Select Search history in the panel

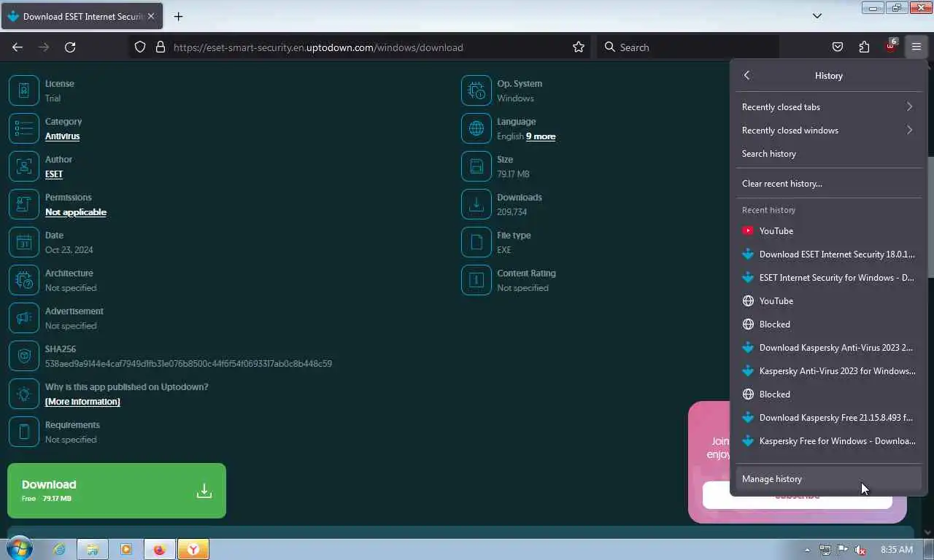click(x=828, y=154)
